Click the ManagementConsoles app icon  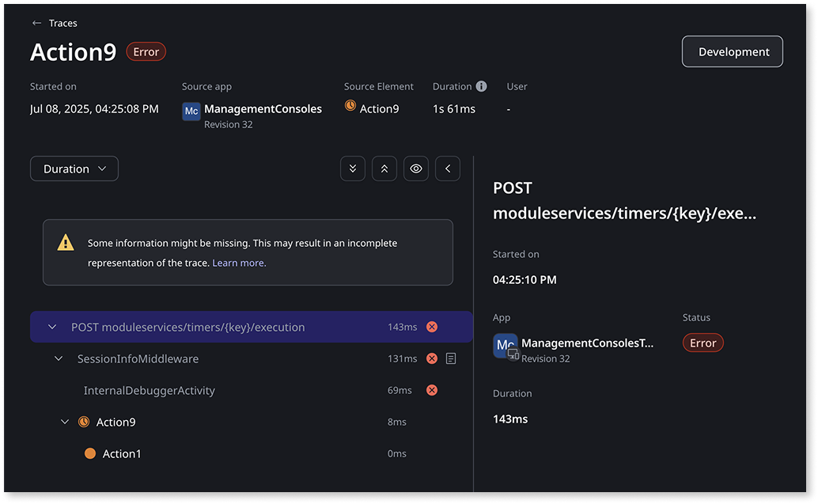point(191,112)
